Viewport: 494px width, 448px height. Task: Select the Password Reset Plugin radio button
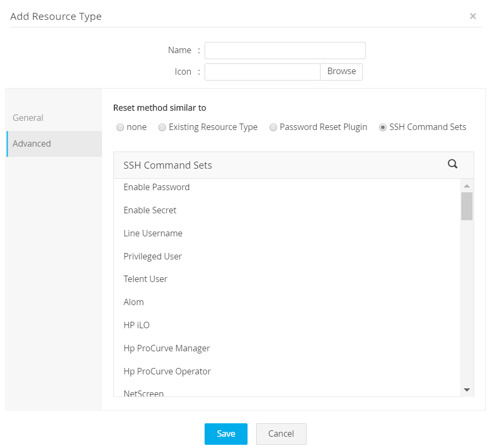(x=273, y=127)
